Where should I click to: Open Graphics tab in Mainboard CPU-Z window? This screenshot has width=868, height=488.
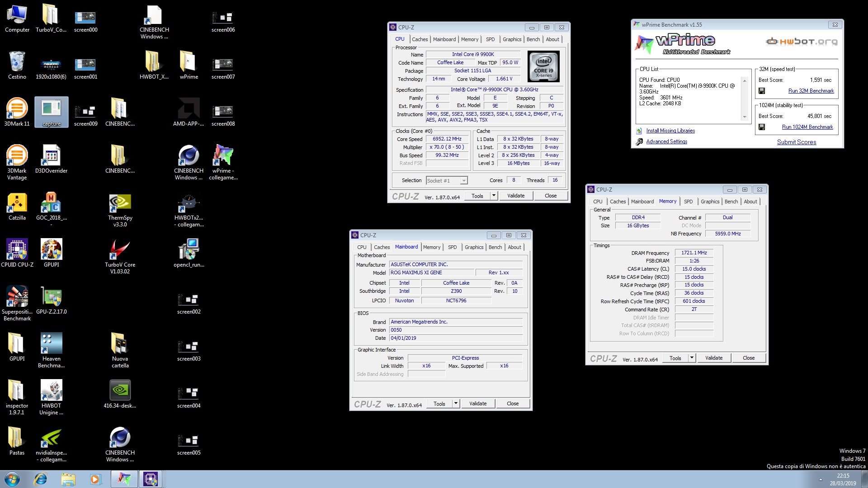click(x=474, y=247)
